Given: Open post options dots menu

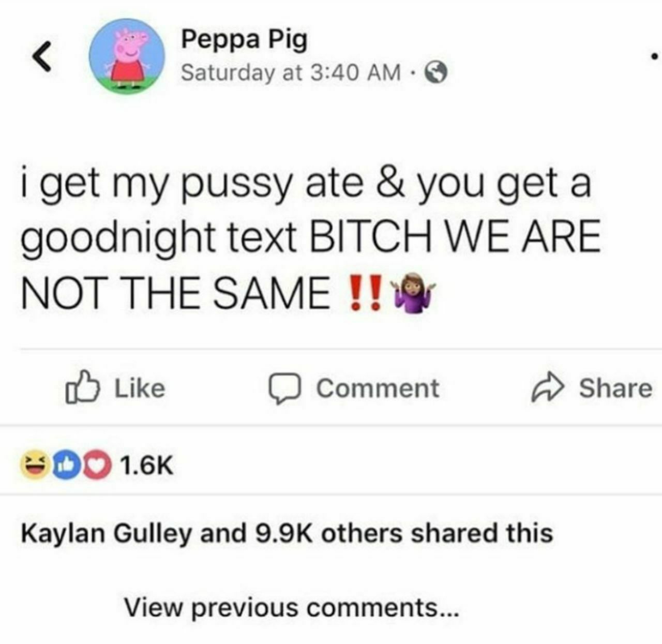Looking at the screenshot, I should [x=655, y=55].
